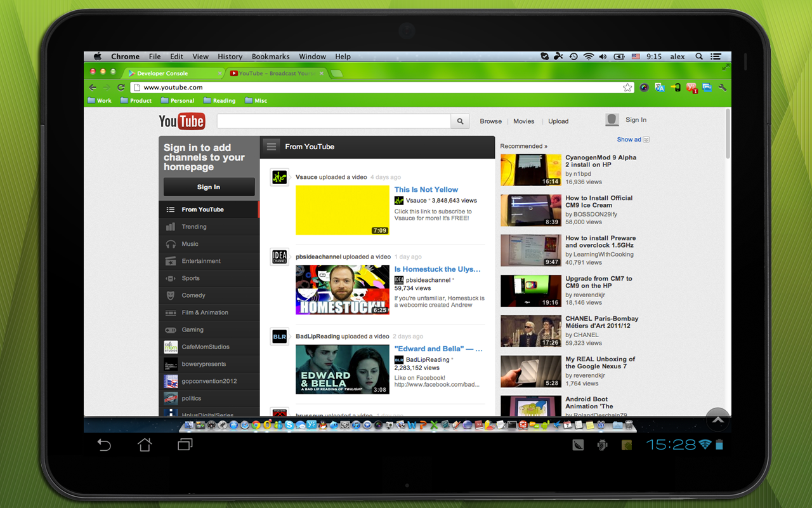The width and height of the screenshot is (812, 508).
Task: Tap the Android clock showing 15:28
Action: 671,444
